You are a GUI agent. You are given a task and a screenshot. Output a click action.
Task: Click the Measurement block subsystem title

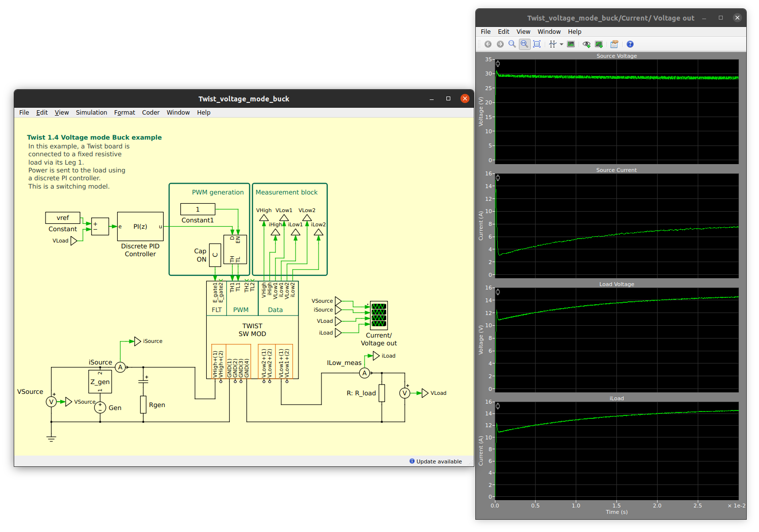(287, 192)
